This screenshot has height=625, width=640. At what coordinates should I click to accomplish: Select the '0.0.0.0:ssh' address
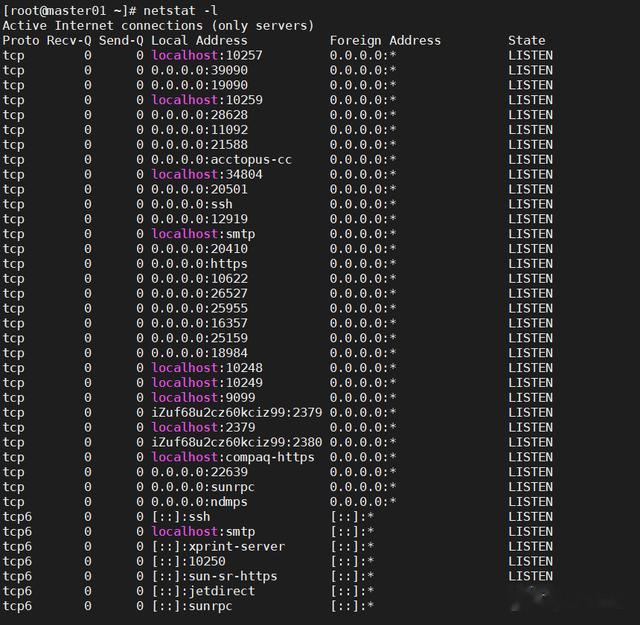pyautogui.click(x=192, y=204)
